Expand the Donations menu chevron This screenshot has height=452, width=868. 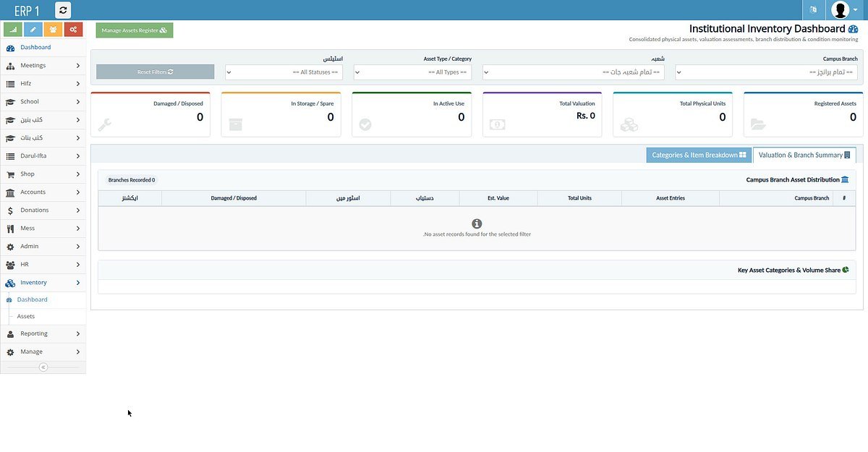point(78,210)
